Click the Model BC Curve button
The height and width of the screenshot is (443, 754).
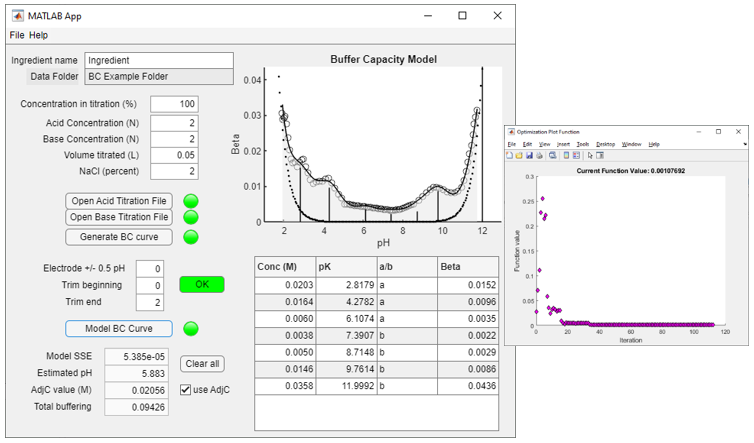[119, 328]
